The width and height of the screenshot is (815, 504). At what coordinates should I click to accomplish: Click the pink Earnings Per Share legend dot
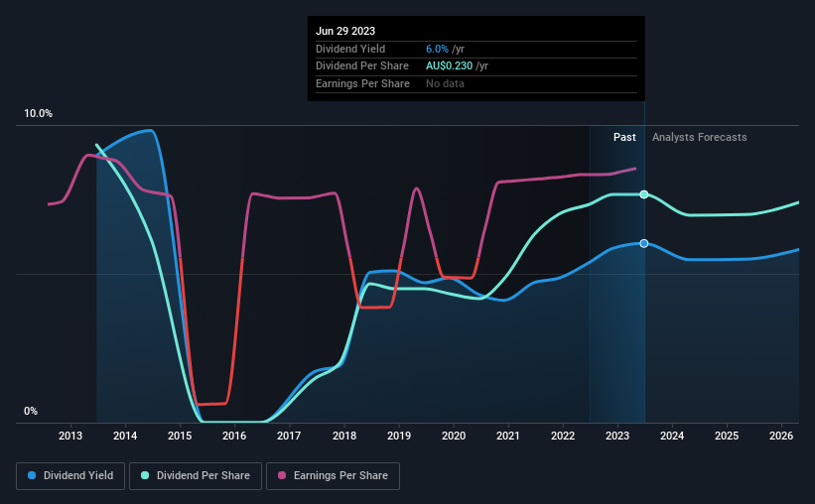coord(282,475)
